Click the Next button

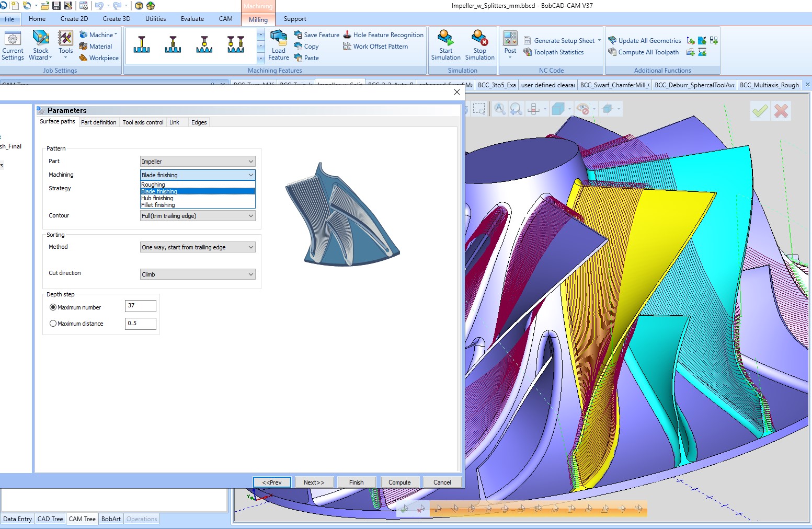tap(314, 482)
